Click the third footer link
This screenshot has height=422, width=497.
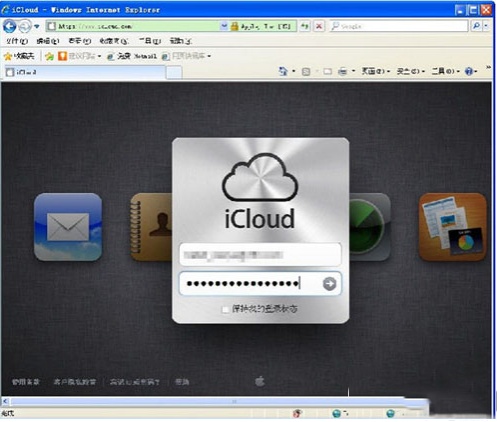point(135,382)
